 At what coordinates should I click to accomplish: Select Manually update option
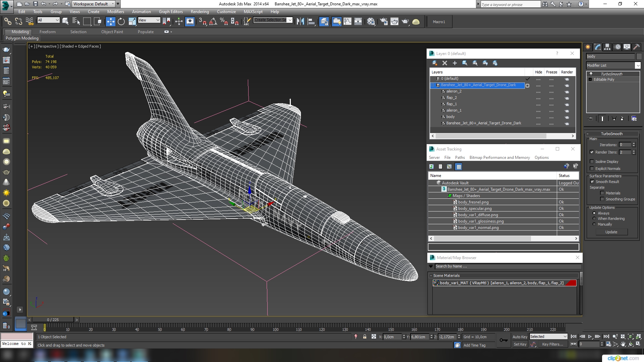pyautogui.click(x=594, y=224)
